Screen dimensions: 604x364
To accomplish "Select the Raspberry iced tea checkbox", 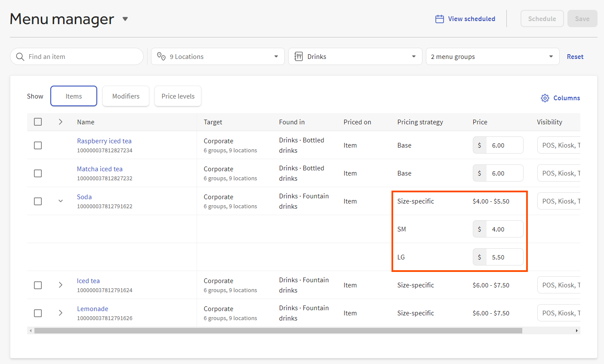I will (38, 145).
